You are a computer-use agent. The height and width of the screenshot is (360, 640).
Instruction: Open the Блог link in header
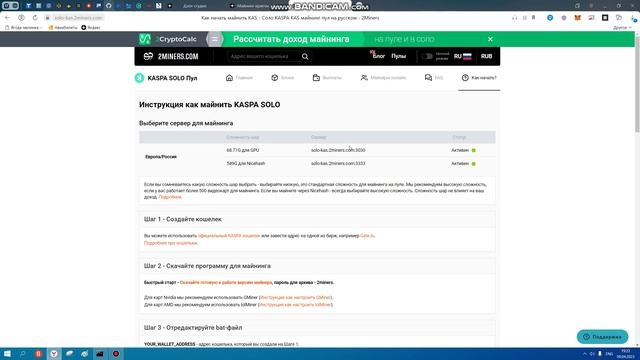(x=378, y=56)
